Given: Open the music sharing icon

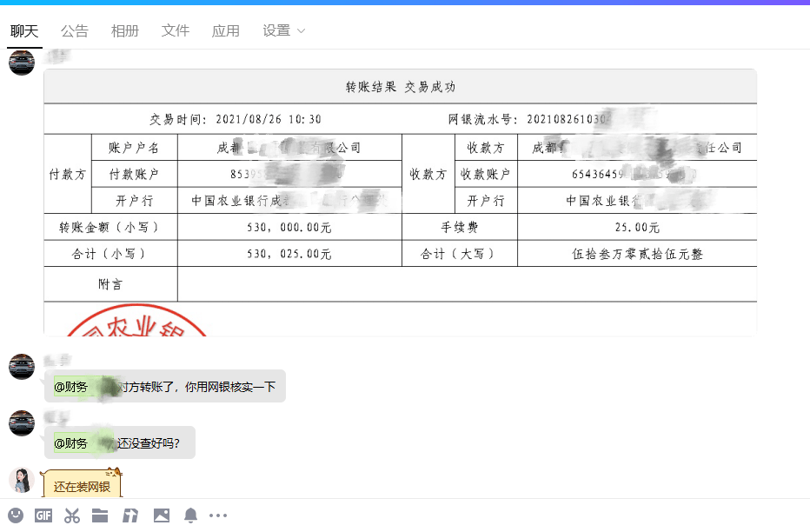Looking at the screenshot, I should 130,515.
